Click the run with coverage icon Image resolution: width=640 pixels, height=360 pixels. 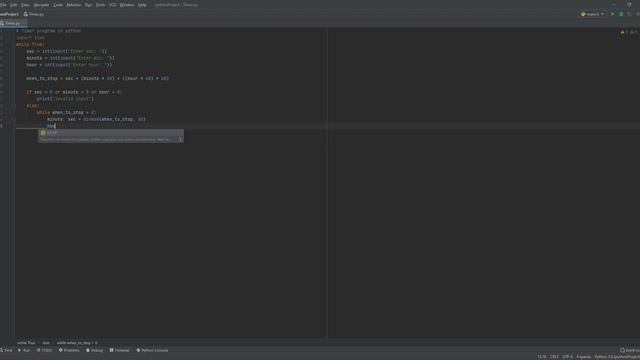[x=629, y=14]
